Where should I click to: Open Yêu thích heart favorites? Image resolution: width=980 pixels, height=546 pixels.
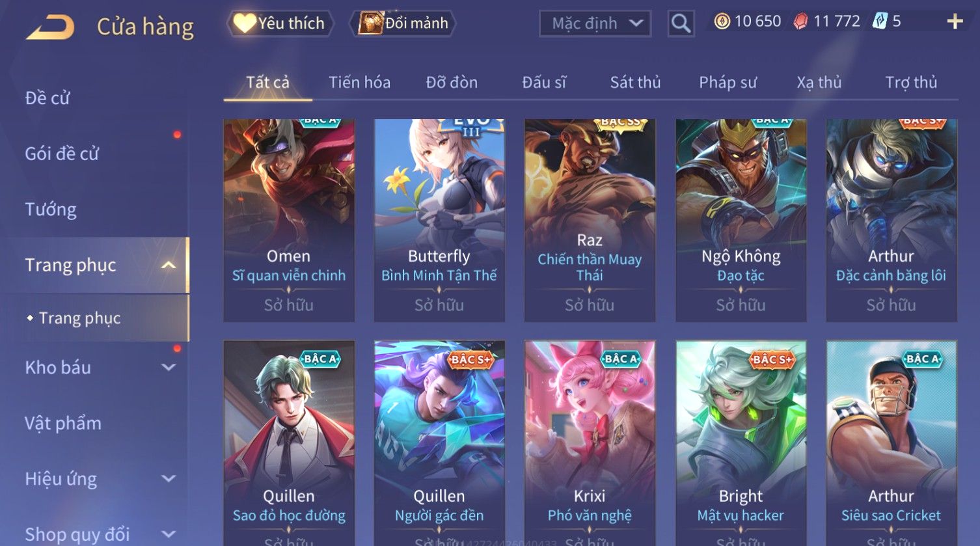coord(280,23)
